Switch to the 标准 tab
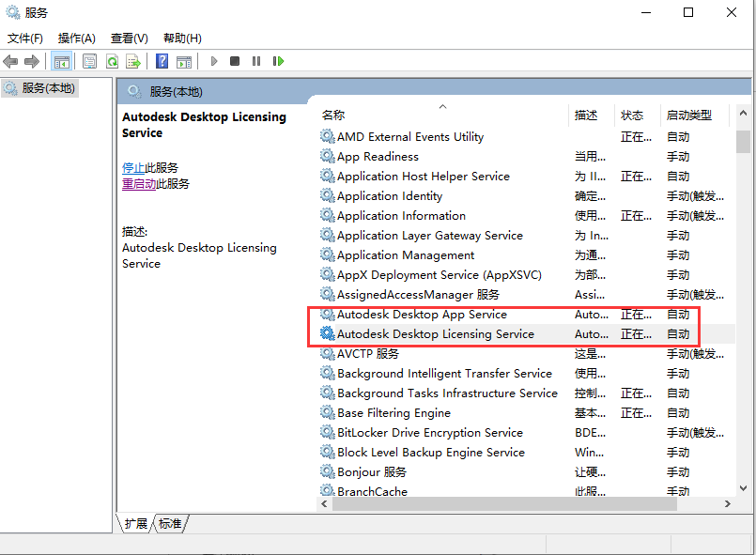Screen dimensions: 756x555 tap(170, 524)
